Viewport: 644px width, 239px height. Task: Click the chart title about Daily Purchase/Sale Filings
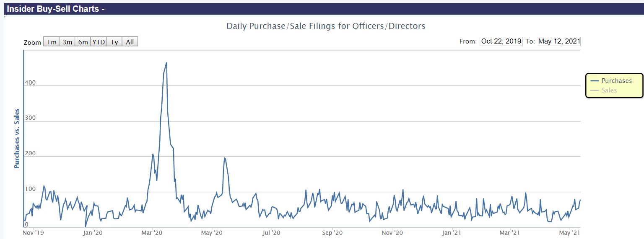[326, 26]
